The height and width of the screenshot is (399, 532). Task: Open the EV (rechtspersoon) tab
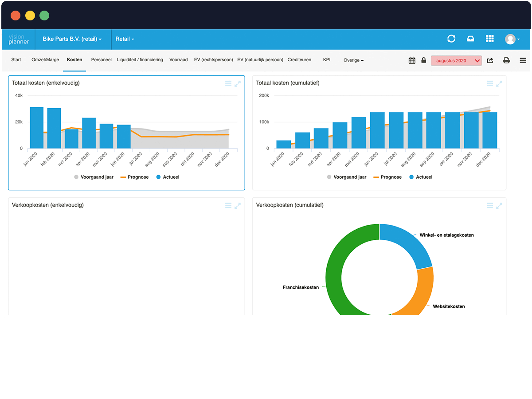click(x=213, y=59)
